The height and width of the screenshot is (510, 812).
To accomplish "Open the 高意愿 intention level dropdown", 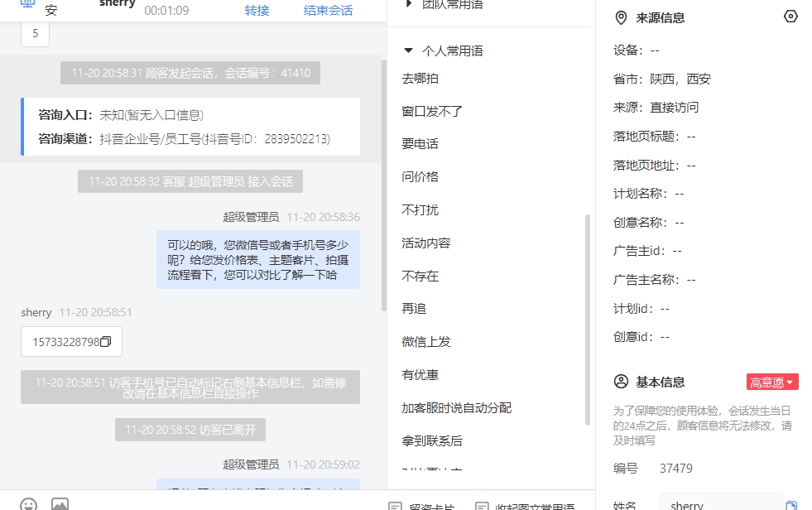I will 772,382.
